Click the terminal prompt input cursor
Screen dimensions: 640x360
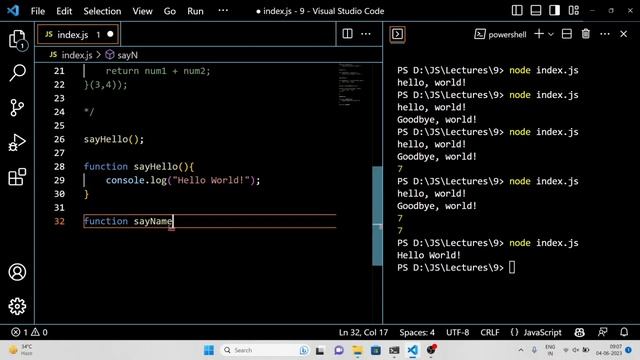(x=512, y=267)
